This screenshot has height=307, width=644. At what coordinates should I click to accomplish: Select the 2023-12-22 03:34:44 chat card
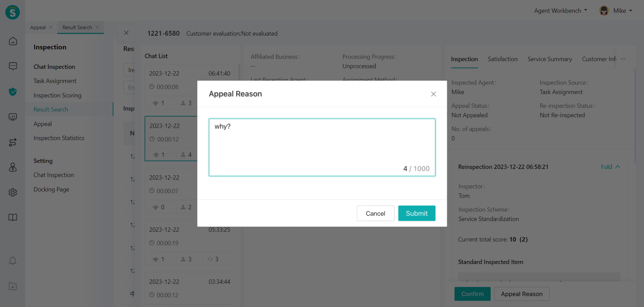[x=190, y=290]
